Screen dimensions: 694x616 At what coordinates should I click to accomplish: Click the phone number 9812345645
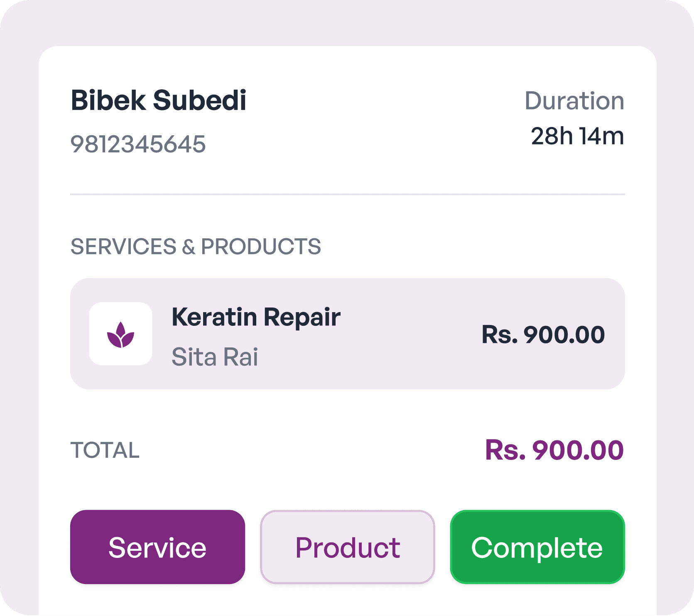pos(138,144)
